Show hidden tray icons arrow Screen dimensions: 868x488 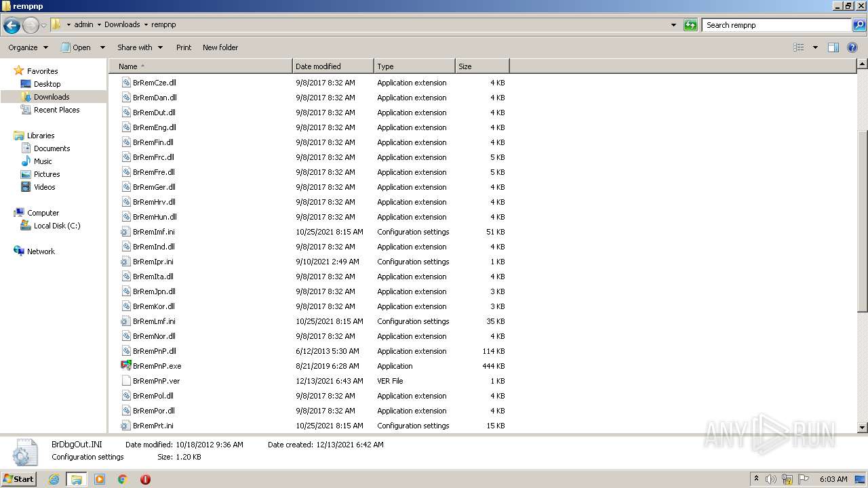(x=756, y=479)
